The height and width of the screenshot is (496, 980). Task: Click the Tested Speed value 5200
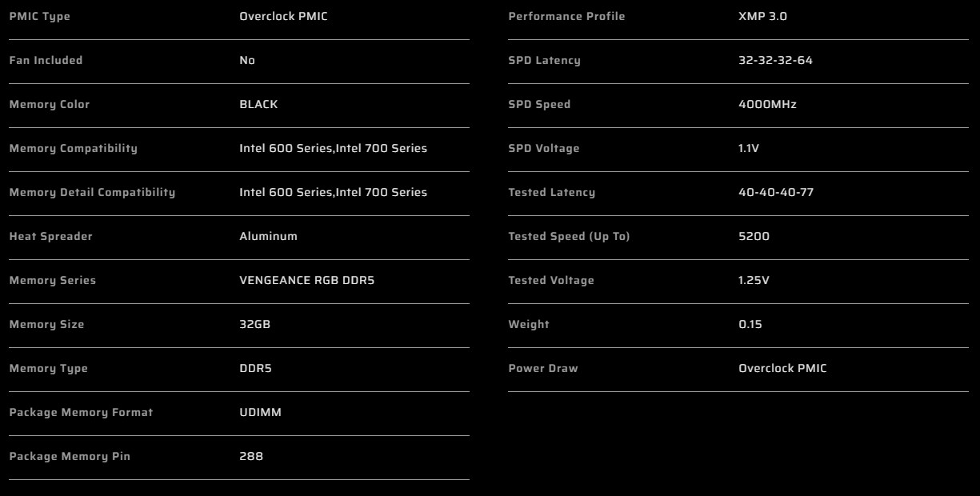[x=754, y=237]
